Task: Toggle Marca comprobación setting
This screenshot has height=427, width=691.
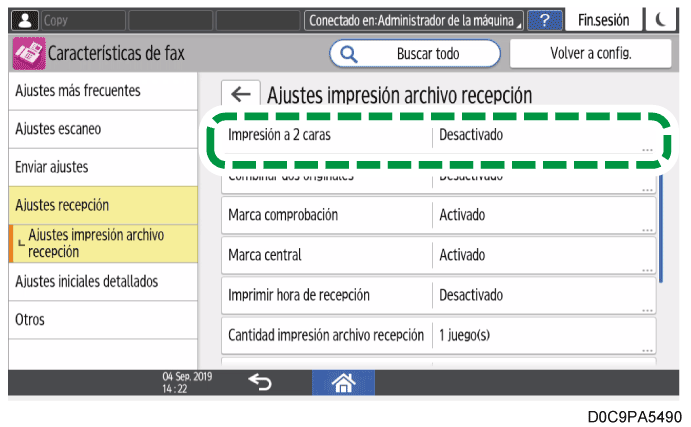Action: tap(438, 215)
